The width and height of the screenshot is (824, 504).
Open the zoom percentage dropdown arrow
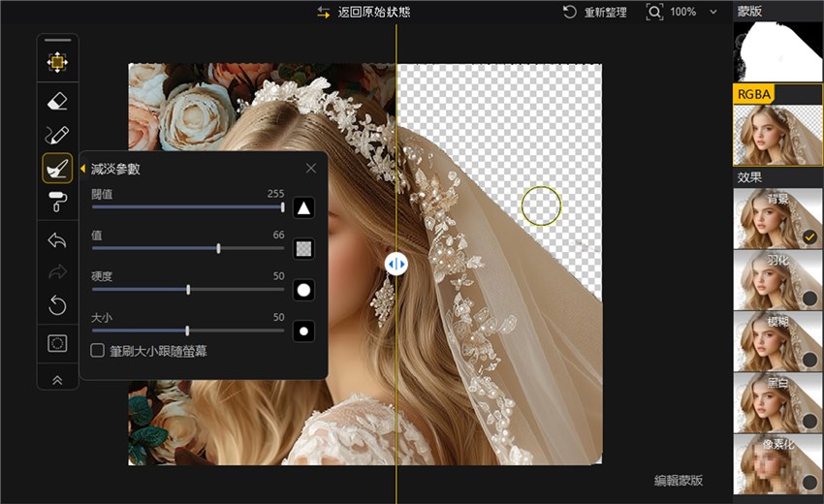click(713, 12)
